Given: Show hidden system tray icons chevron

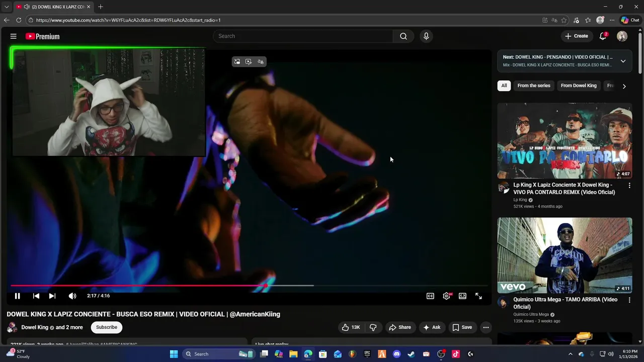Looking at the screenshot, I should coord(570,354).
